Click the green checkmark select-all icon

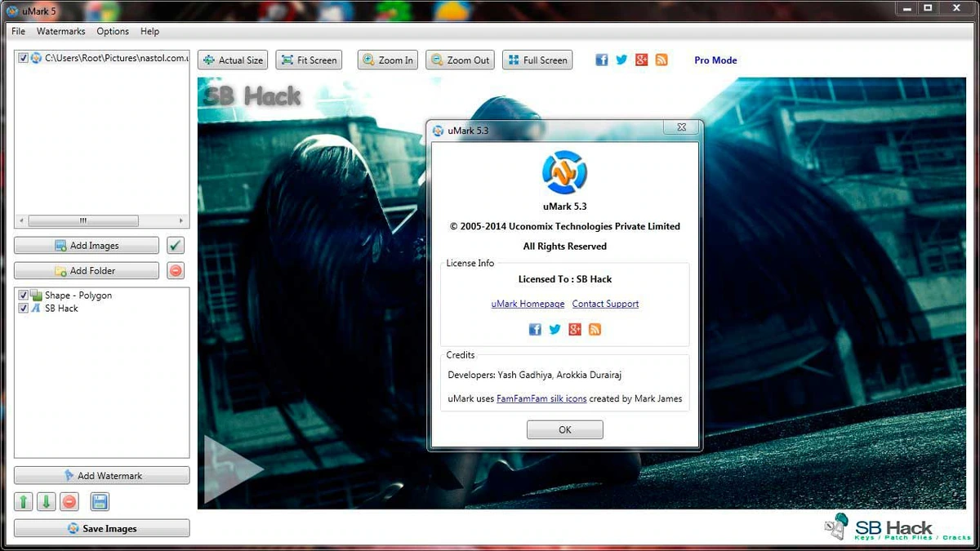(x=176, y=246)
